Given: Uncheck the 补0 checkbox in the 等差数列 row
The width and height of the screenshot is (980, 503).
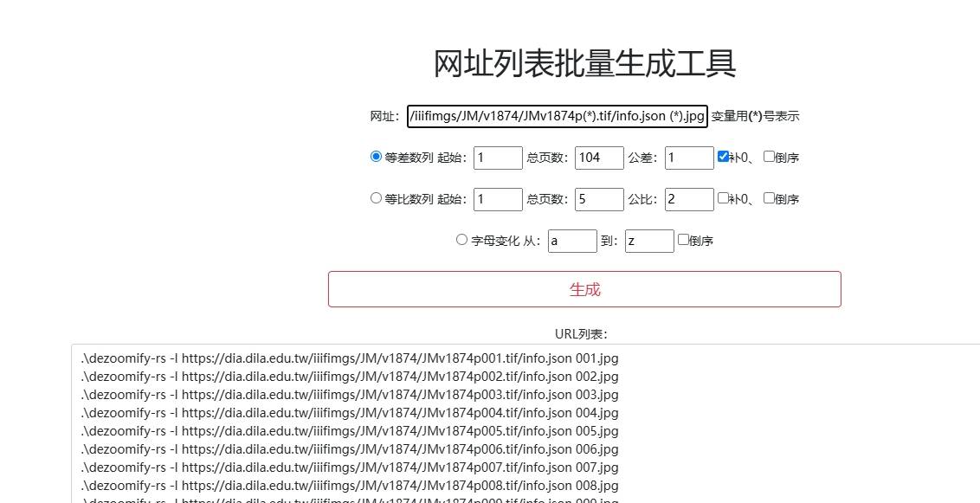Looking at the screenshot, I should point(724,157).
